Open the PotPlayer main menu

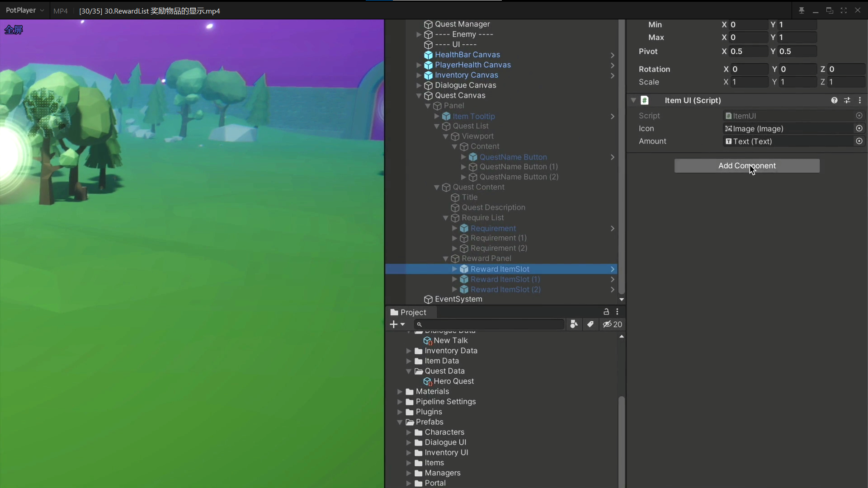point(24,10)
